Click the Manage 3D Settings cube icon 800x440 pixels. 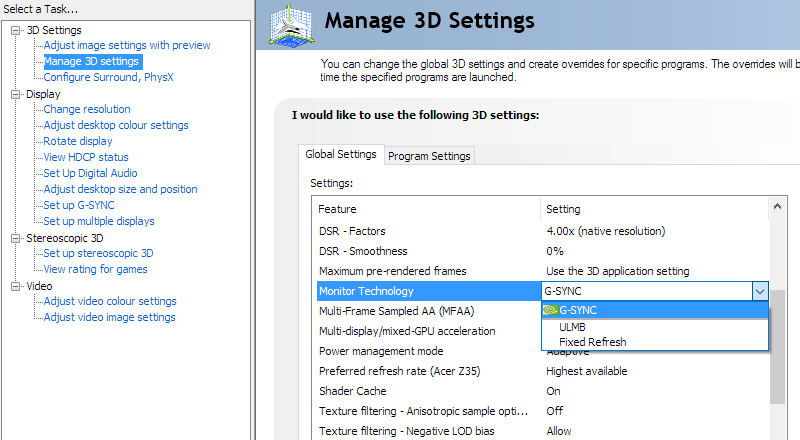291,26
